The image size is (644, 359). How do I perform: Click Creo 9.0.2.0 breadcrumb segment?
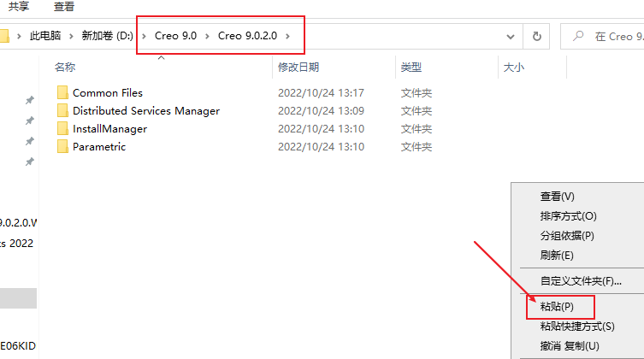click(248, 36)
